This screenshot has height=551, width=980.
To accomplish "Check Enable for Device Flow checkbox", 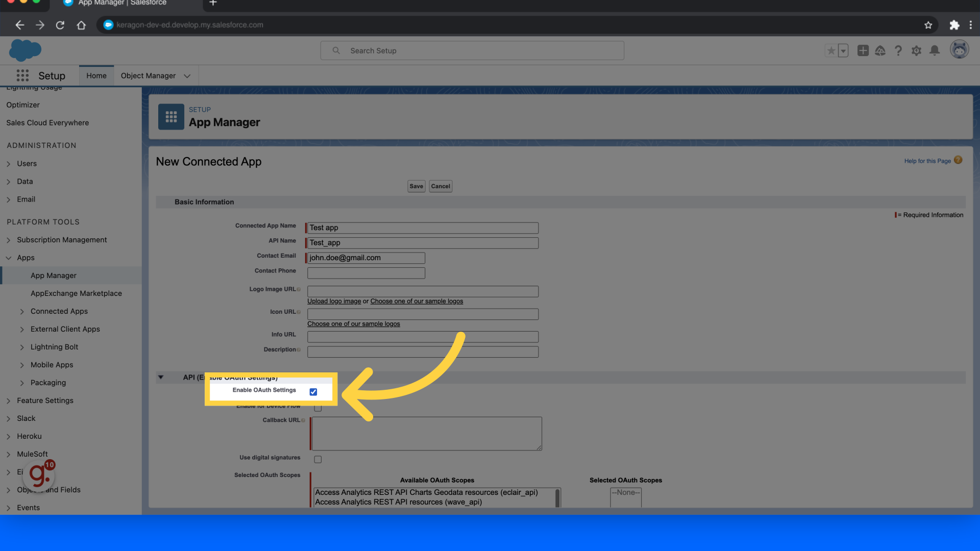I will tap(318, 408).
